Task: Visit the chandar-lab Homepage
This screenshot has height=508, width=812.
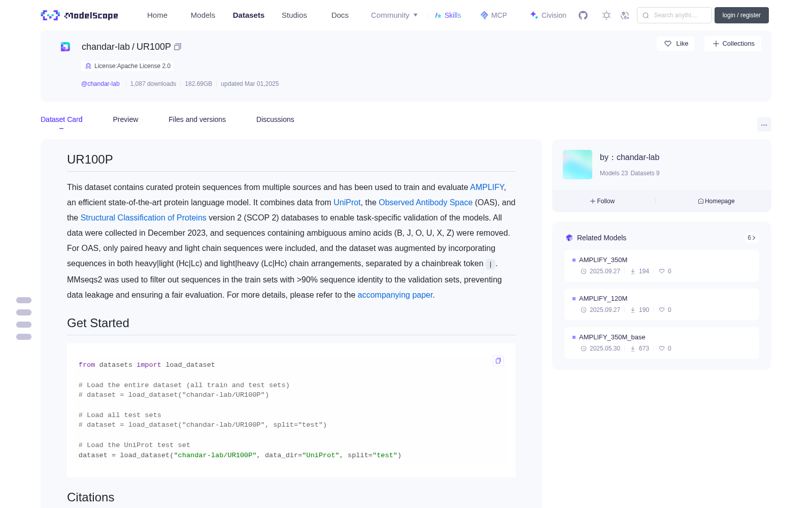Action: 716,201
